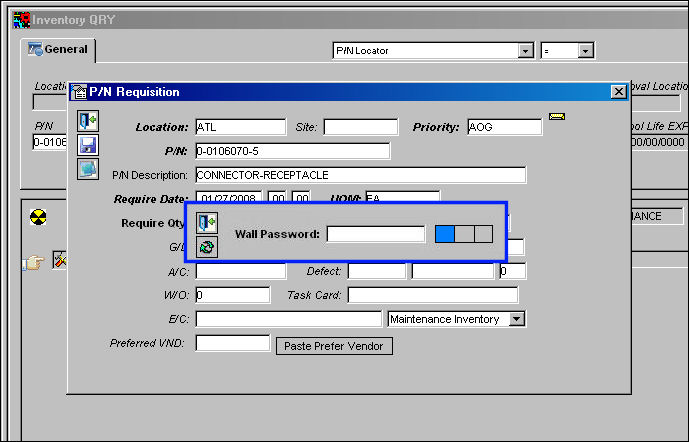Click the Location field containing ATL
Screen dimensions: 689x442
241,127
